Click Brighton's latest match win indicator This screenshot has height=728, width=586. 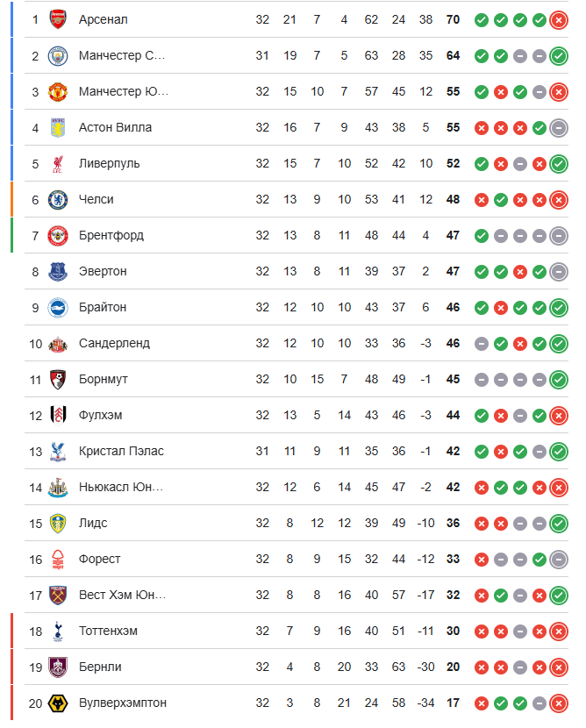click(559, 307)
